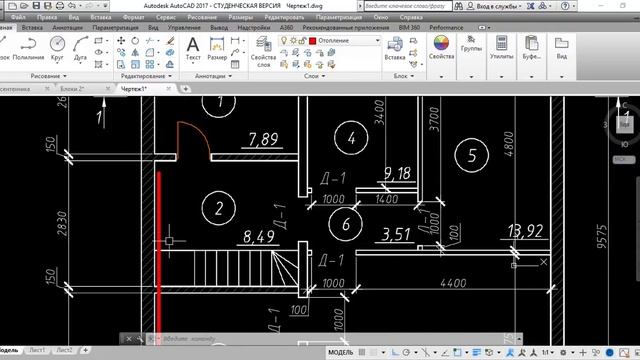Expand the Блок panel
The width and height of the screenshot is (640, 360).
tap(404, 76)
